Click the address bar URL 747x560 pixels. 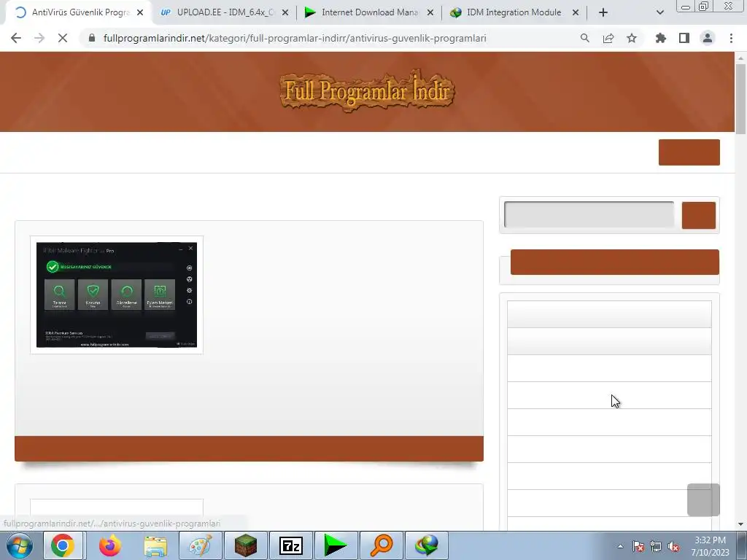[x=295, y=38]
